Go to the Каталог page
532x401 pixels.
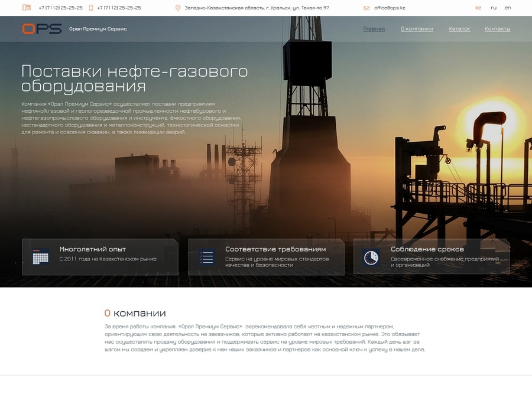(459, 28)
